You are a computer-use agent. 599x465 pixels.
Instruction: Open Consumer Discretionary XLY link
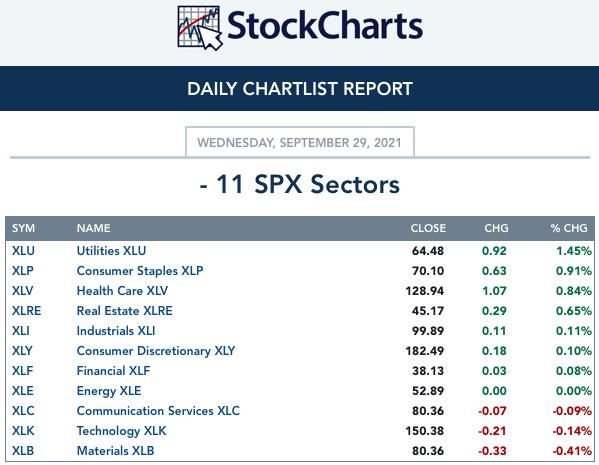[x=156, y=351]
